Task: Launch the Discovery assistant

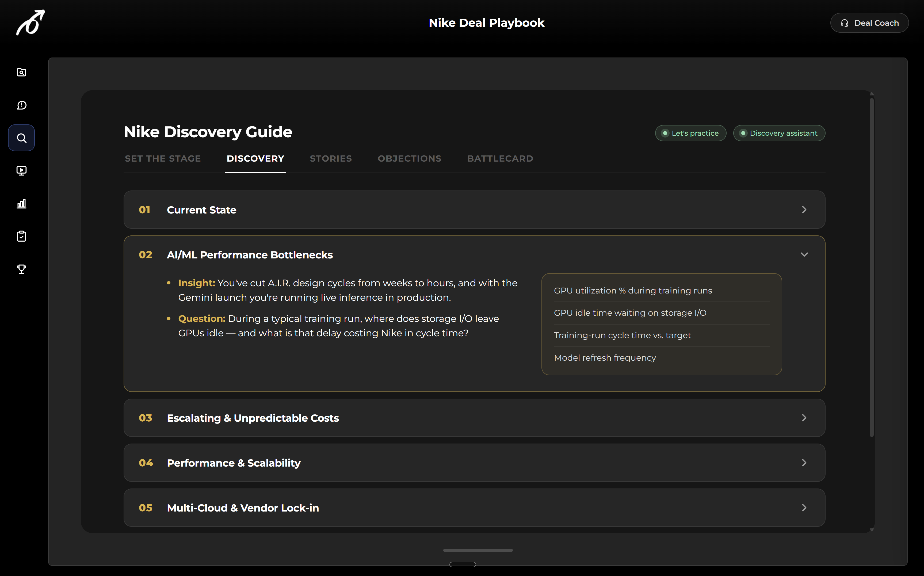Action: (779, 133)
